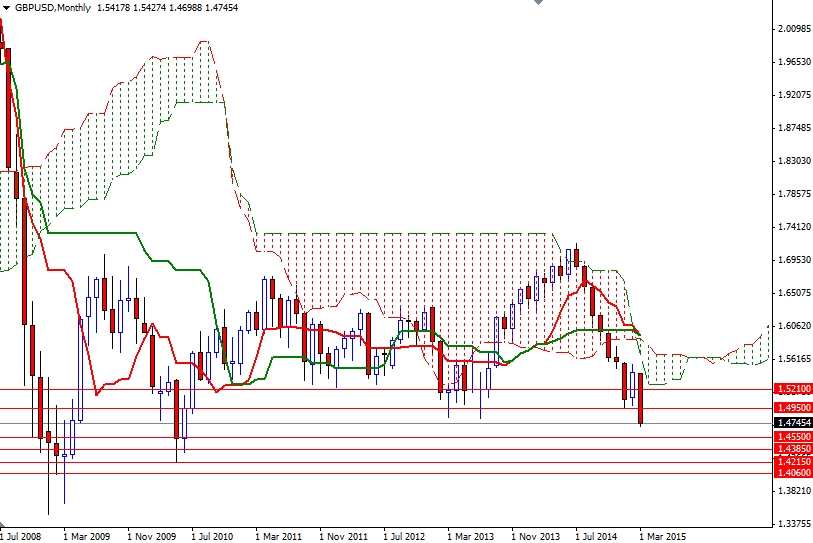The width and height of the screenshot is (813, 543).
Task: Select the 1.43850 price level label
Action: [x=793, y=449]
